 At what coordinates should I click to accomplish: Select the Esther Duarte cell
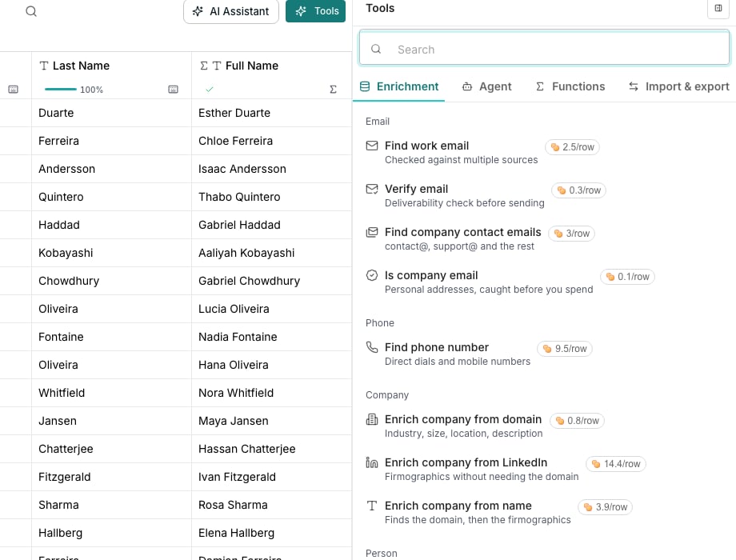coord(271,113)
